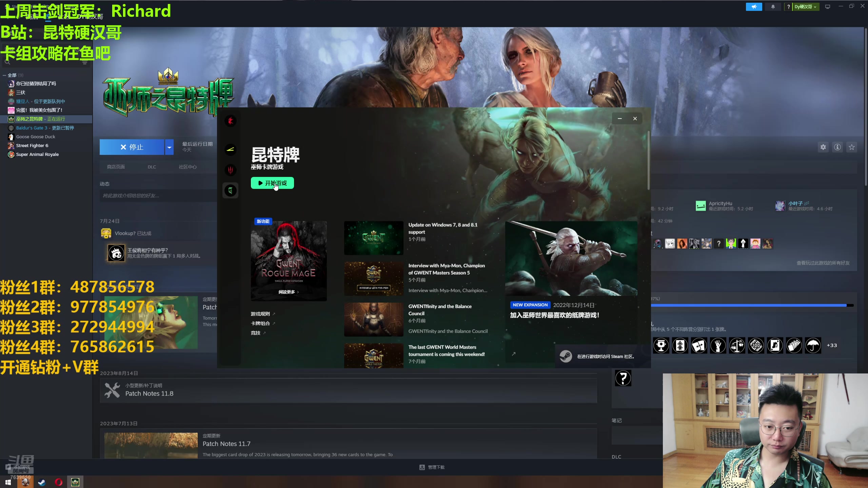
Task: Click the scales achievement icon
Action: [x=737, y=345]
